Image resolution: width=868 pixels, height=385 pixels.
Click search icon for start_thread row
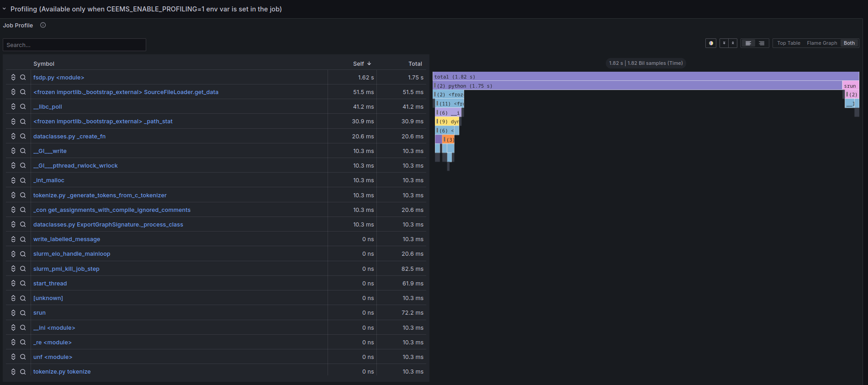[x=23, y=284]
